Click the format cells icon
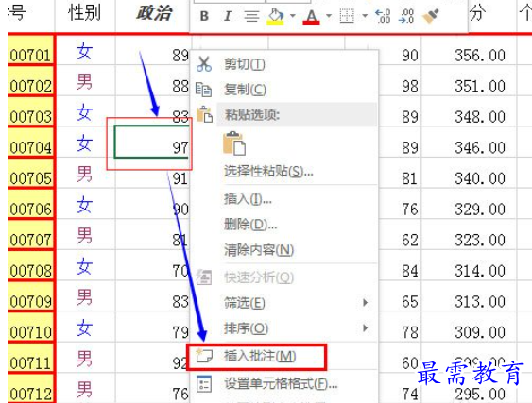Image resolution: width=532 pixels, height=403 pixels. 204,384
